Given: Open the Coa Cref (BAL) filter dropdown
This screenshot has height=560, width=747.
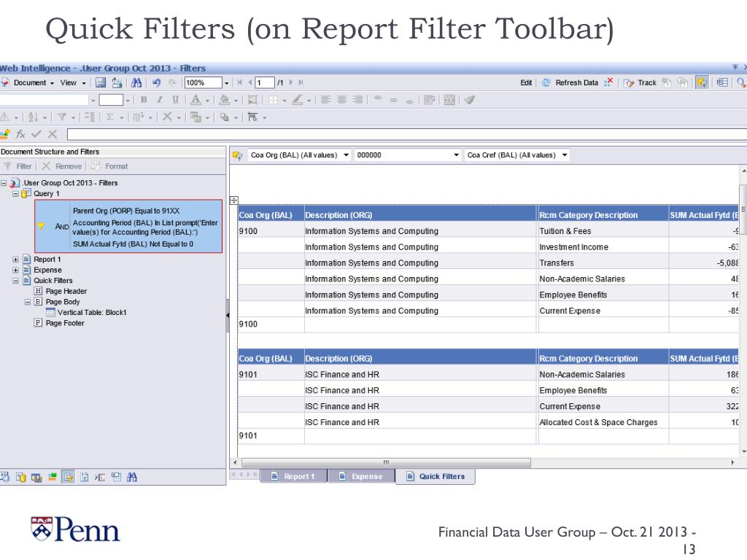Looking at the screenshot, I should click(x=565, y=155).
